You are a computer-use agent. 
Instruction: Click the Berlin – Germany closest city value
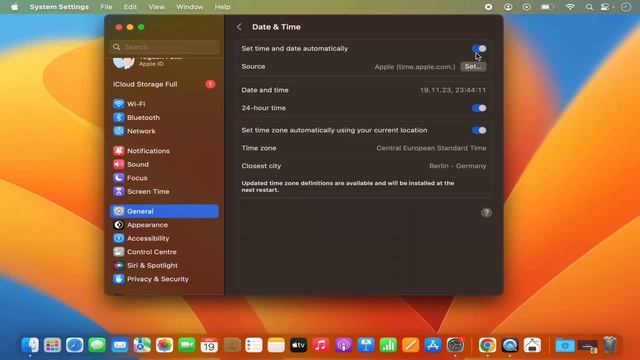[x=458, y=166]
